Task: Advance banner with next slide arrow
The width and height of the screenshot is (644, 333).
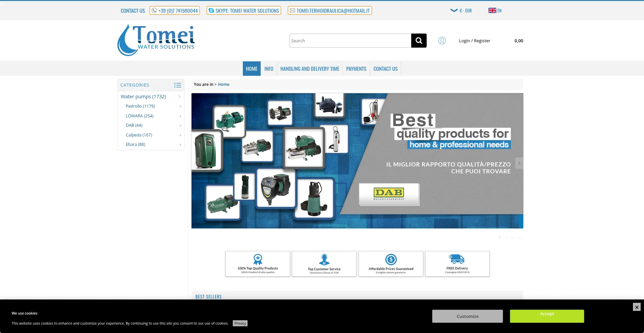Action: 519,163
